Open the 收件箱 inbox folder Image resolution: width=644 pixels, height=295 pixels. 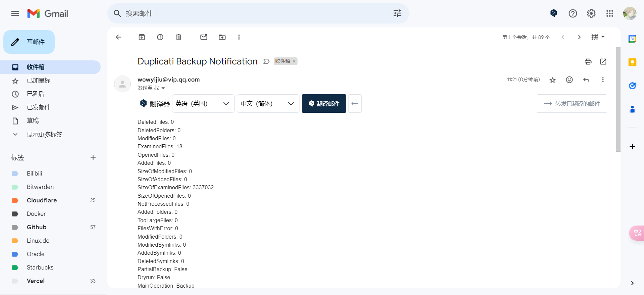[50, 67]
